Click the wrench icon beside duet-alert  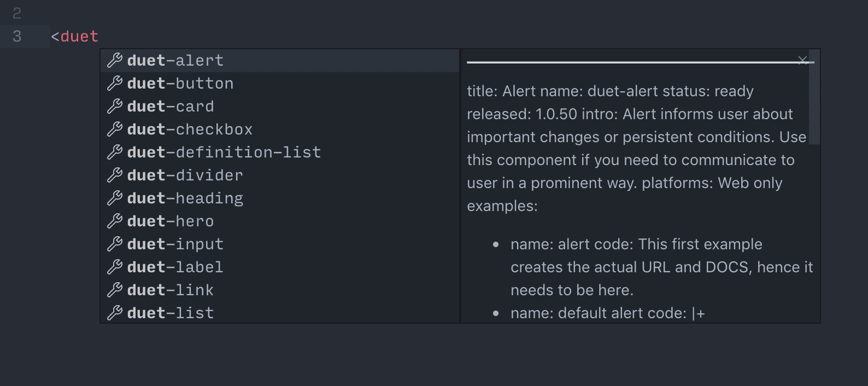click(114, 60)
